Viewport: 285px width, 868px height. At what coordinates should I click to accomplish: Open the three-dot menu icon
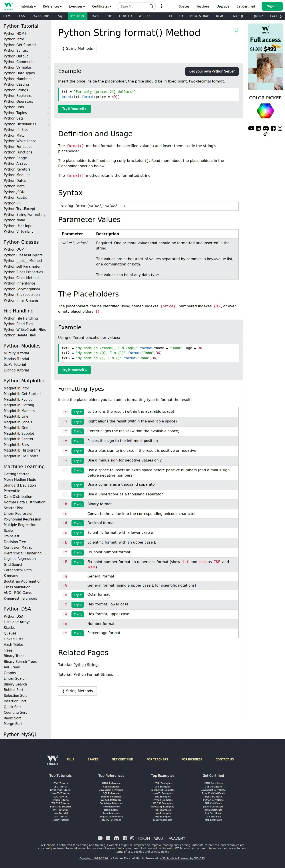(x=161, y=6)
